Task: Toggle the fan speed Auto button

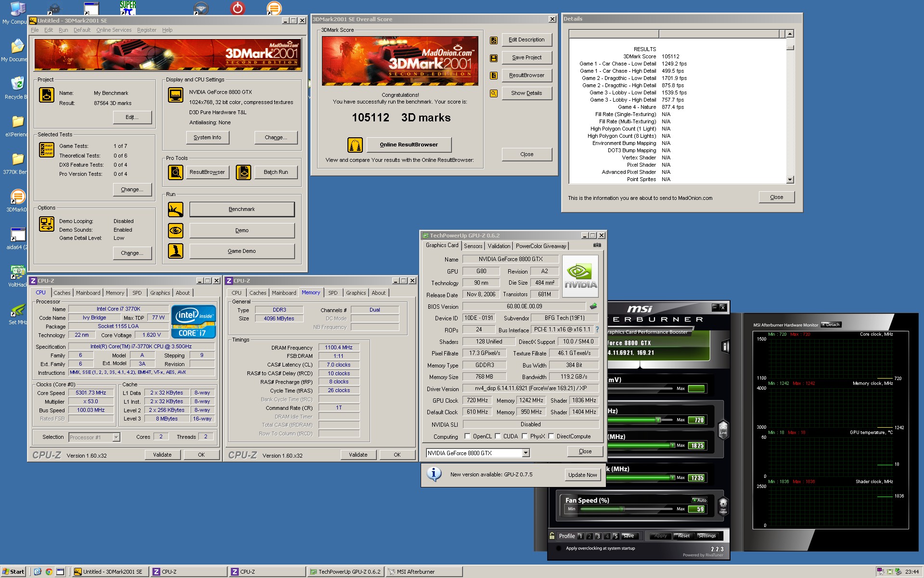Action: (x=699, y=500)
